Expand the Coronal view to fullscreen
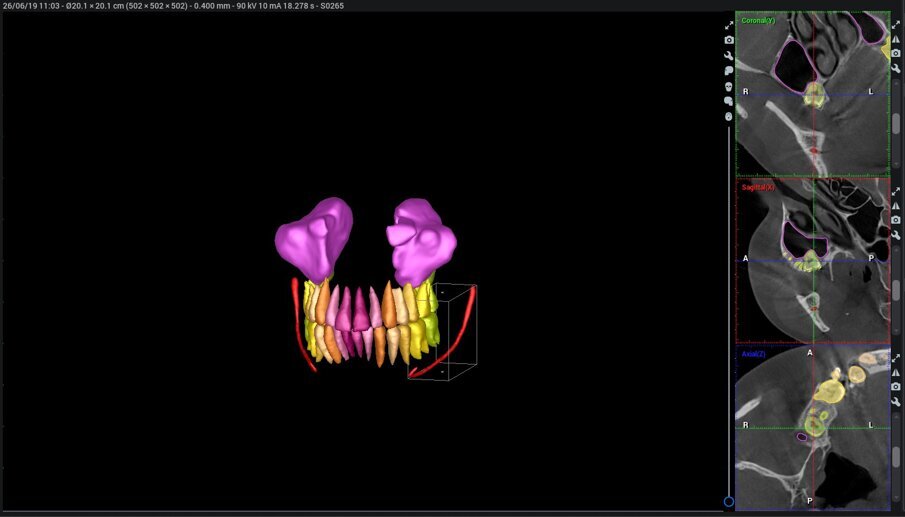 point(896,25)
